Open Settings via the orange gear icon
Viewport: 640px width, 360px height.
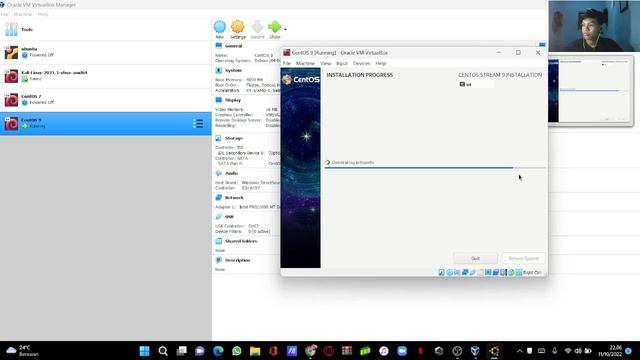238,27
